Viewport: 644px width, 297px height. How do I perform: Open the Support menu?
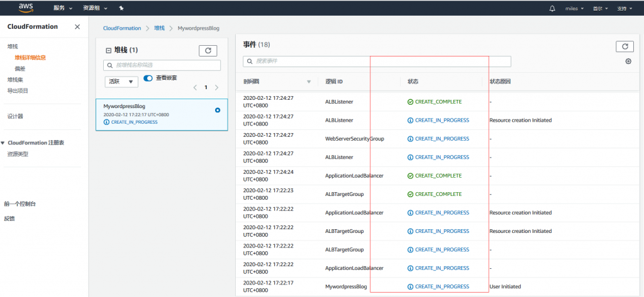pyautogui.click(x=625, y=9)
